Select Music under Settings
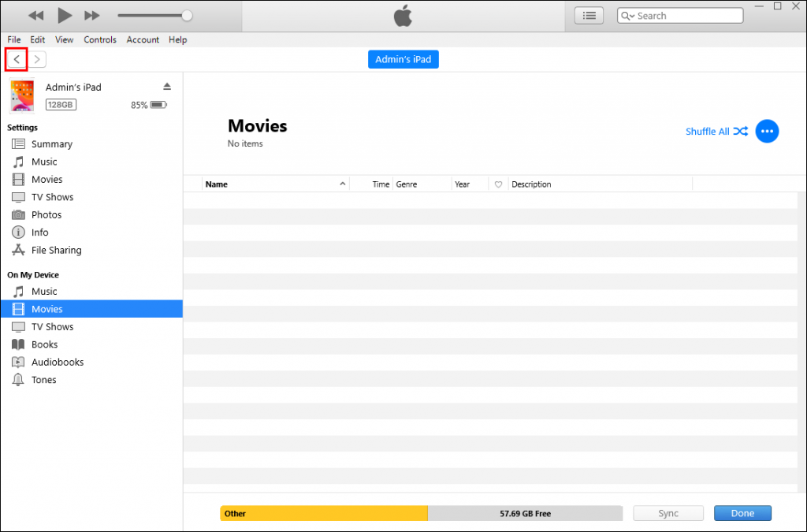Viewport: 807px width, 532px height. [x=91, y=162]
